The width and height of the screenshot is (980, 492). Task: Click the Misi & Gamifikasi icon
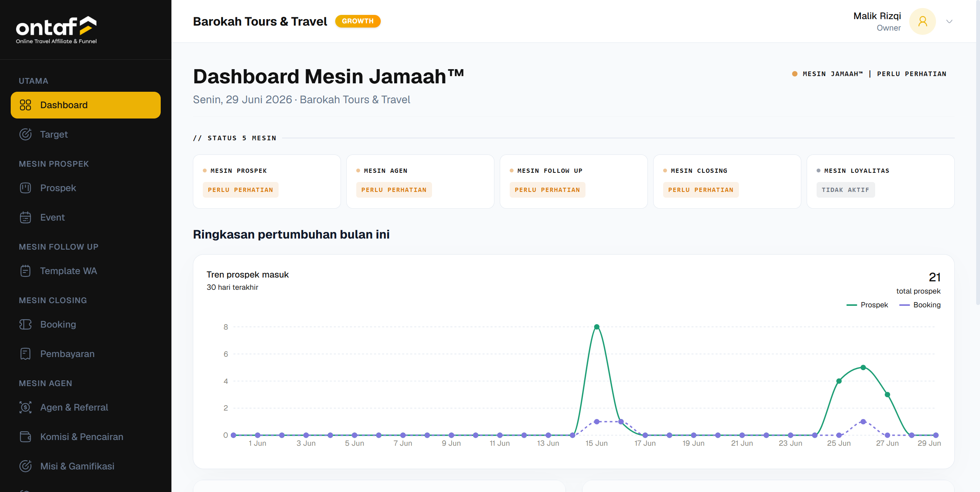tap(25, 466)
